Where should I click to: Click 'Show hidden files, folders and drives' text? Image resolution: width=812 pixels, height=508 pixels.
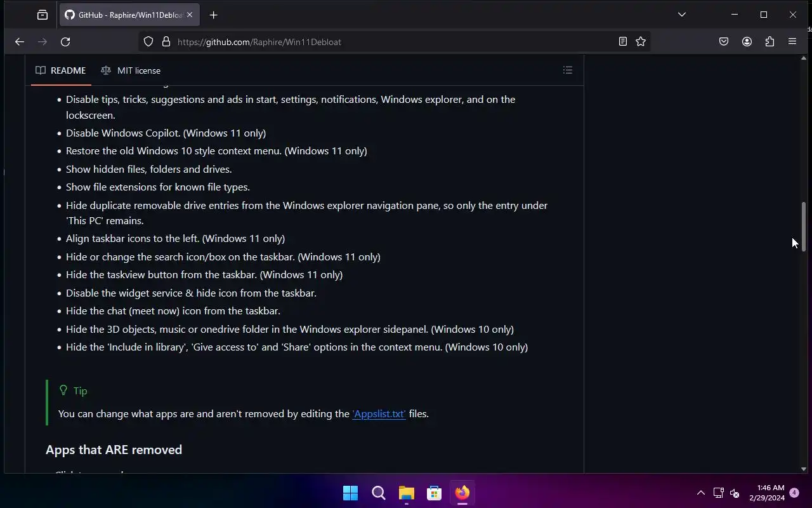coord(148,170)
